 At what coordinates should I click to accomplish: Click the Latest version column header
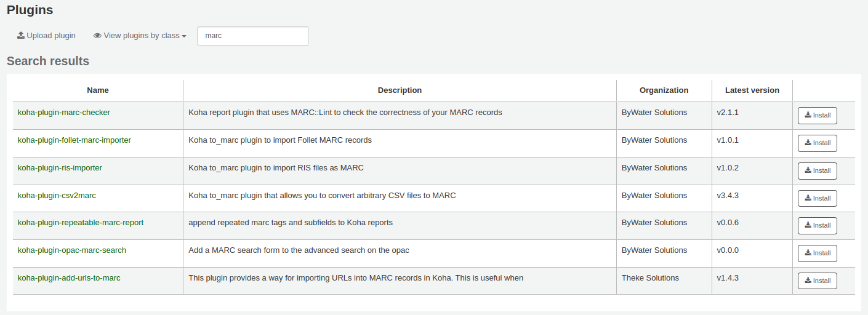[x=752, y=90]
